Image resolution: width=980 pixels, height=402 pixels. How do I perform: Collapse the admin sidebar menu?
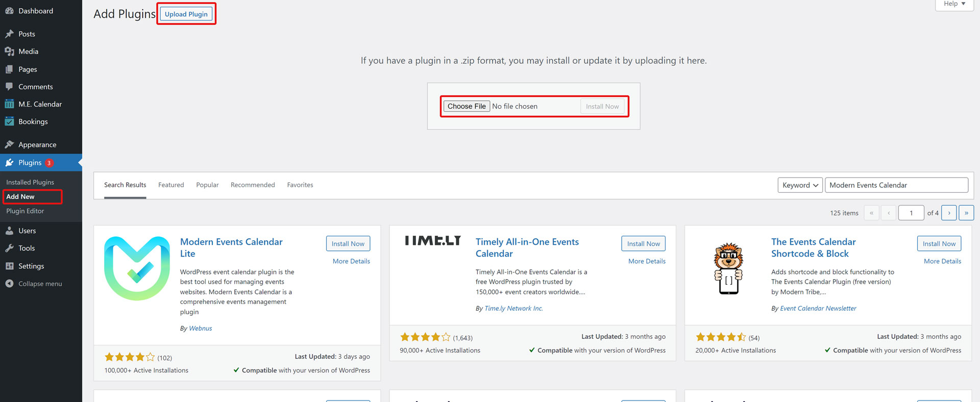(x=34, y=284)
